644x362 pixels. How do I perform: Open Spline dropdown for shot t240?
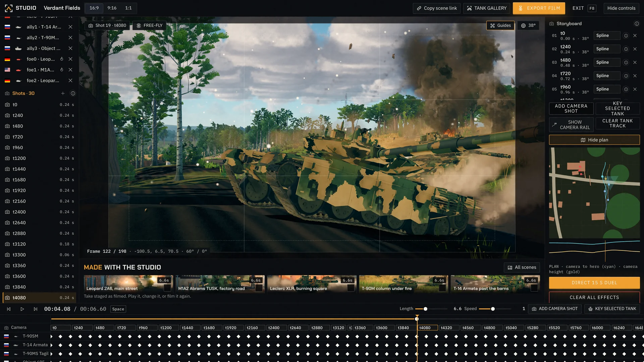point(607,49)
